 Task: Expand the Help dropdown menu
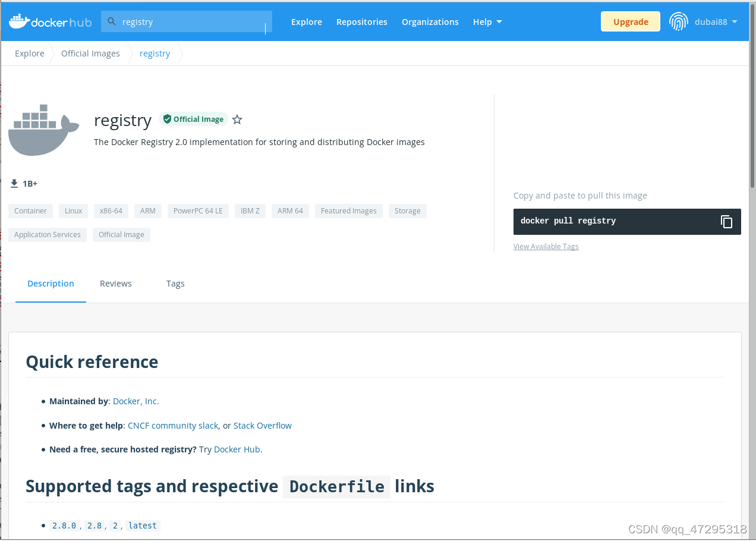pos(487,22)
